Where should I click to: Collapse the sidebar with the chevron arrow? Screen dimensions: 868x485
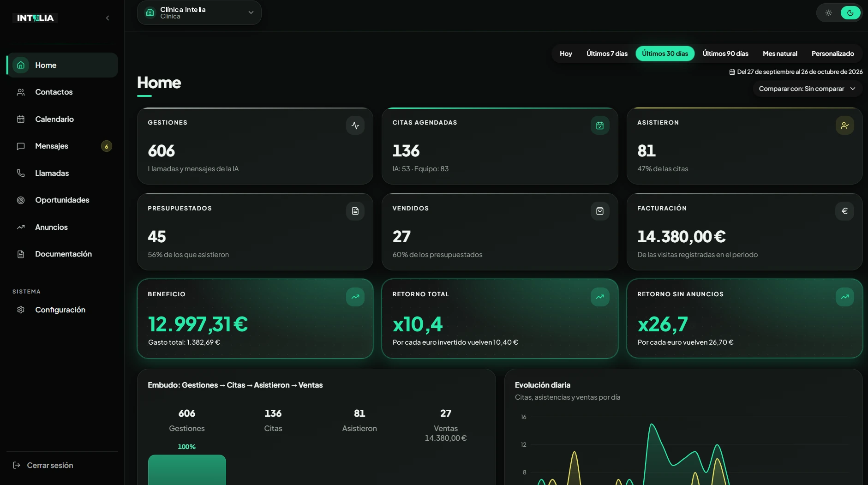[108, 18]
